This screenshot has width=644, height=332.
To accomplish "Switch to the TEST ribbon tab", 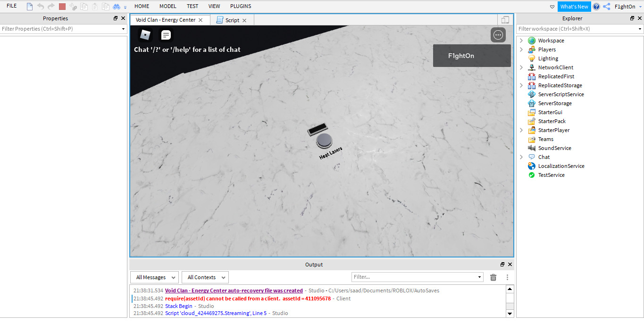I will [192, 6].
